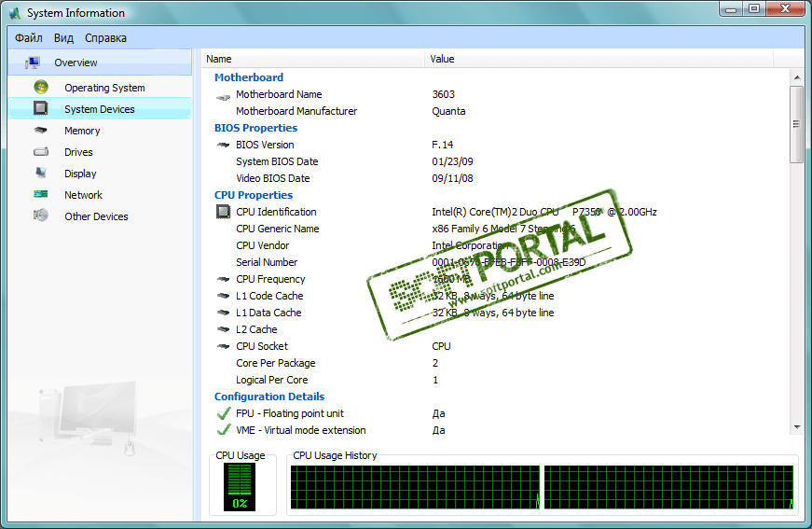Viewport: 812px width, 529px height.
Task: Minimize the System Information window
Action: click(x=731, y=8)
